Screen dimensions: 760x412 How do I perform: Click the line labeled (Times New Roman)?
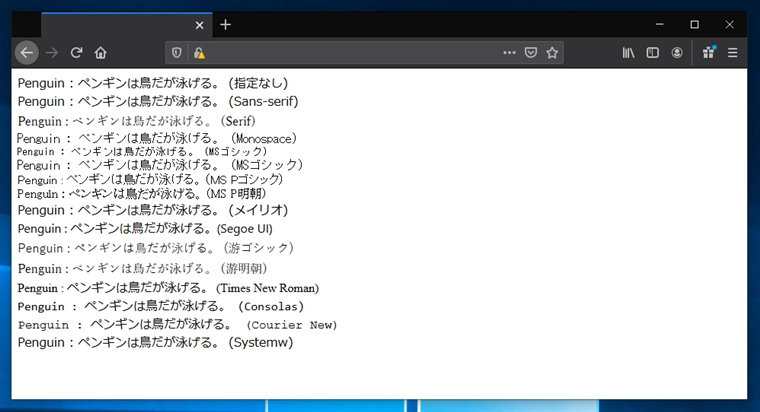(x=168, y=288)
